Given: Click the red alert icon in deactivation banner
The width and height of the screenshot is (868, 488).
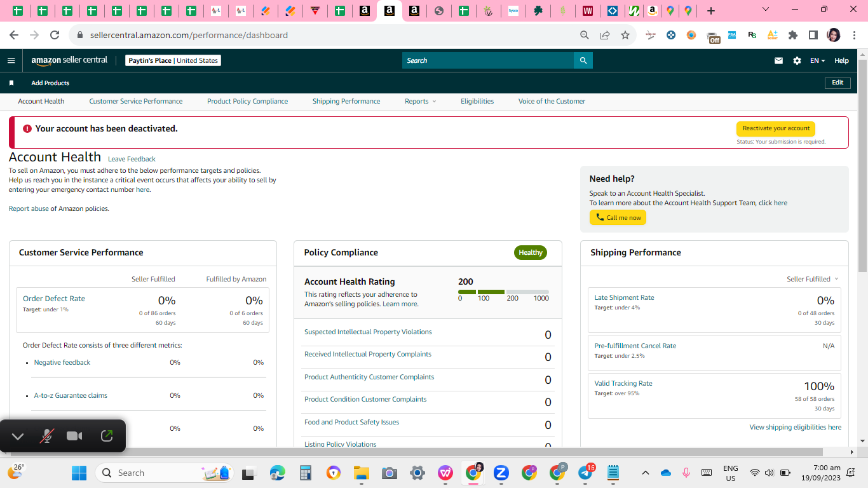Looking at the screenshot, I should pyautogui.click(x=27, y=128).
